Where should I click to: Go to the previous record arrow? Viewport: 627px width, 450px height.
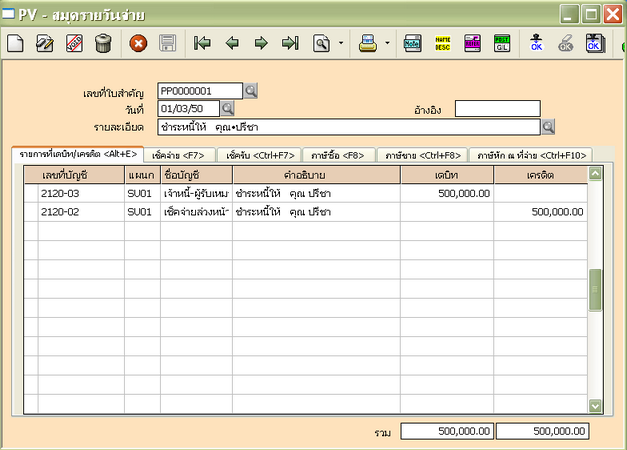tap(232, 43)
